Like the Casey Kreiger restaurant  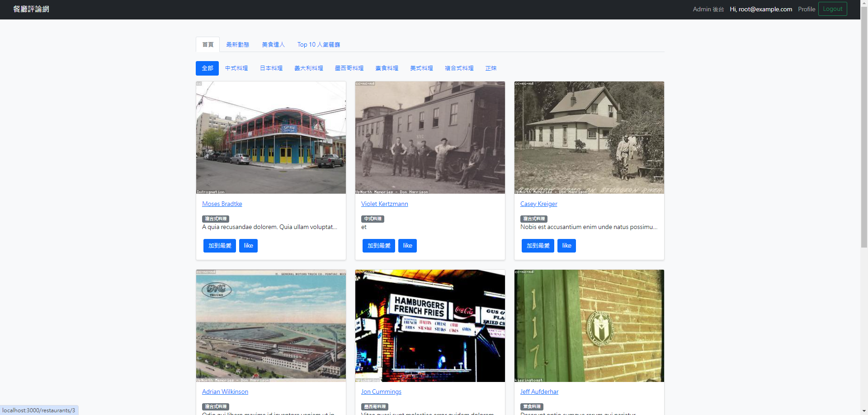click(x=567, y=246)
